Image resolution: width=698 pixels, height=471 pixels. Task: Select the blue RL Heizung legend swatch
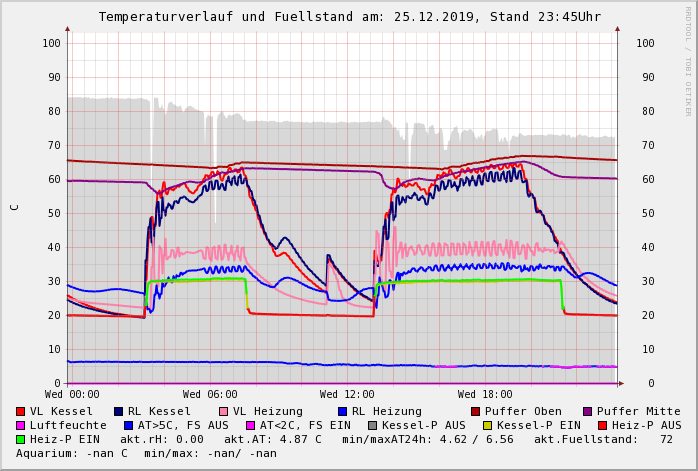pos(342,412)
